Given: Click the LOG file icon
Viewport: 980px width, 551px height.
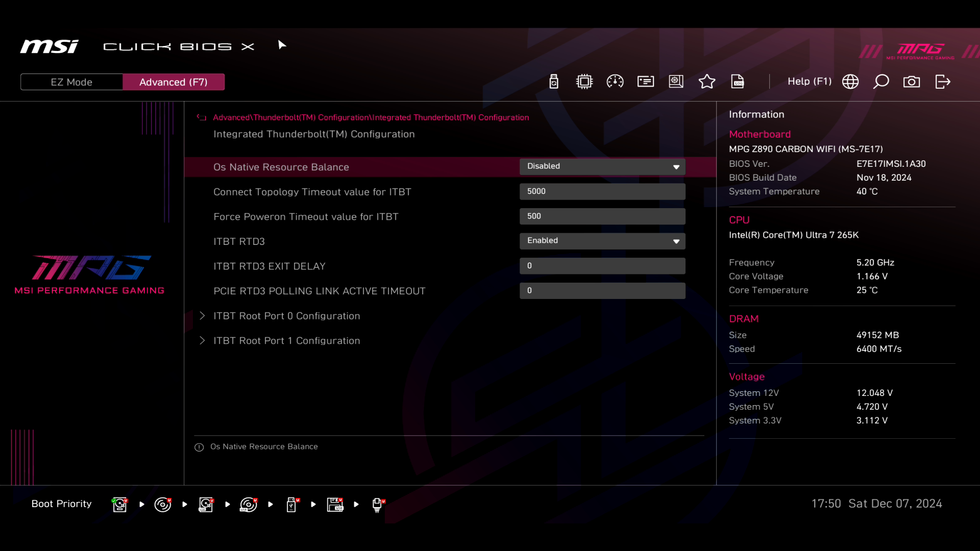Looking at the screenshot, I should coord(738,82).
